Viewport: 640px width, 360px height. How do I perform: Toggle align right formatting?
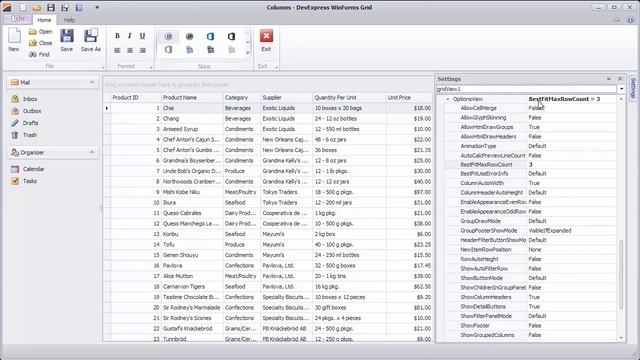(142, 50)
